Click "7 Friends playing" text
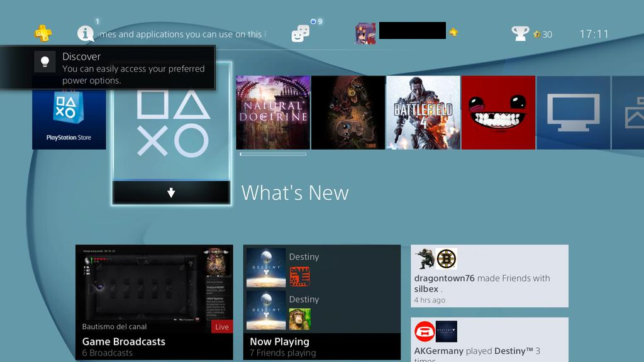Screen dimensions: 644x362 click(283, 353)
